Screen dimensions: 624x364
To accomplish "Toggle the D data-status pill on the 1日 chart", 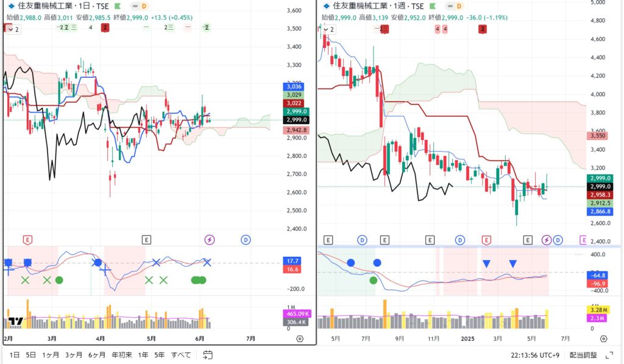I will point(140,6).
